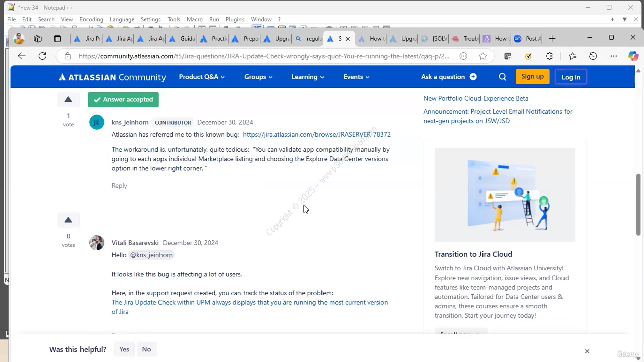Open the browser History icon

click(x=593, y=56)
